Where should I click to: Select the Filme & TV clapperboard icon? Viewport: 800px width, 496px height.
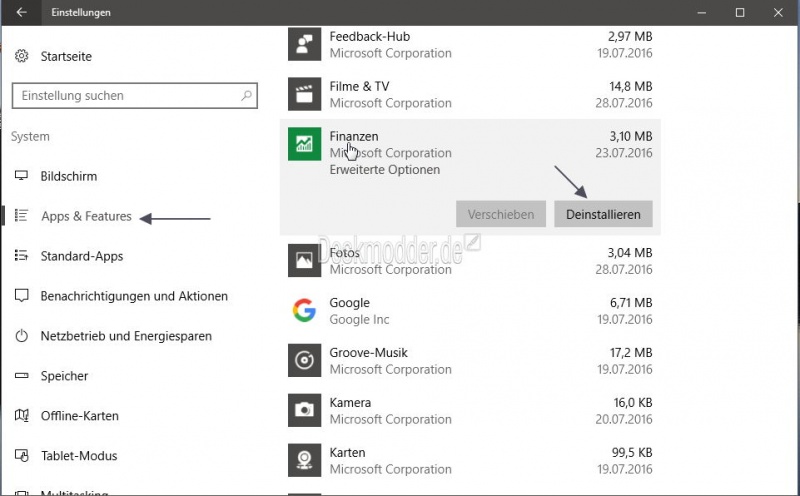304,94
